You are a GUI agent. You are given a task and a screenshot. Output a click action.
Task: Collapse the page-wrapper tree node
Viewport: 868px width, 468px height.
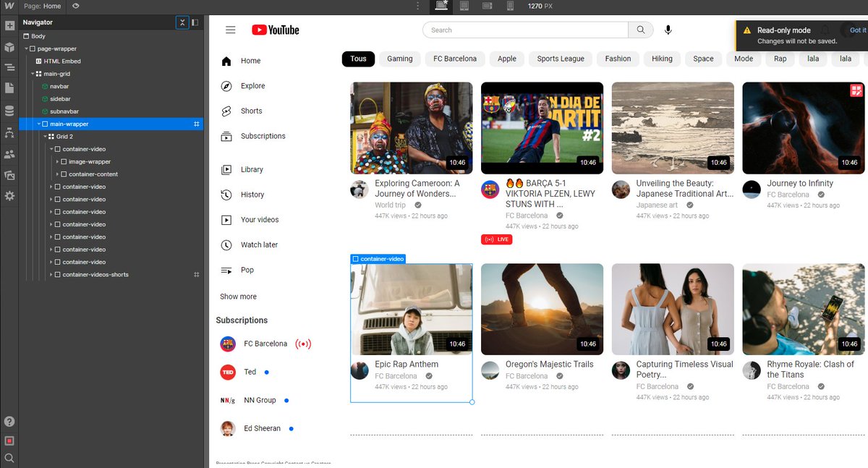tap(26, 48)
